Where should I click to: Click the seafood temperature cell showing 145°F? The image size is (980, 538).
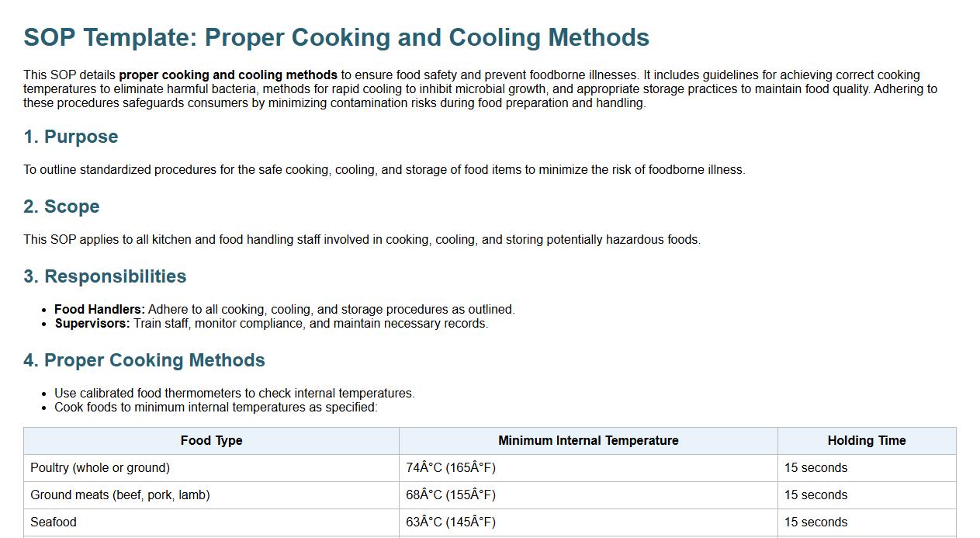coord(451,522)
